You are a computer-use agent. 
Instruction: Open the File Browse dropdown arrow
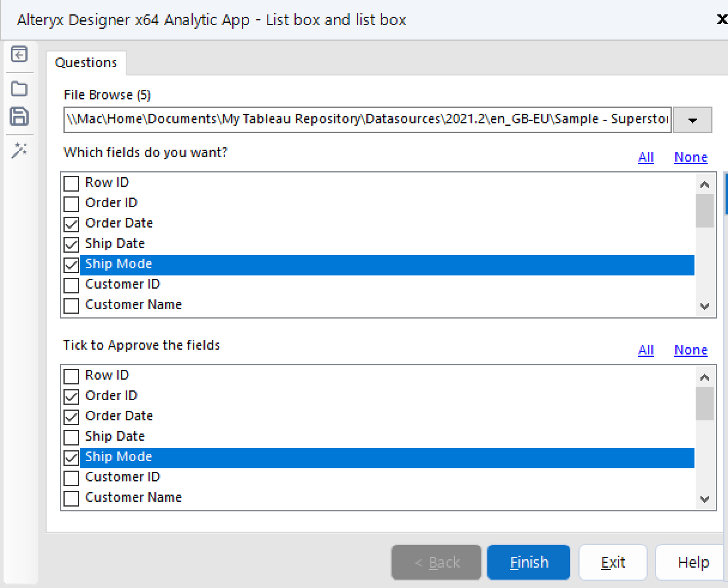click(692, 120)
